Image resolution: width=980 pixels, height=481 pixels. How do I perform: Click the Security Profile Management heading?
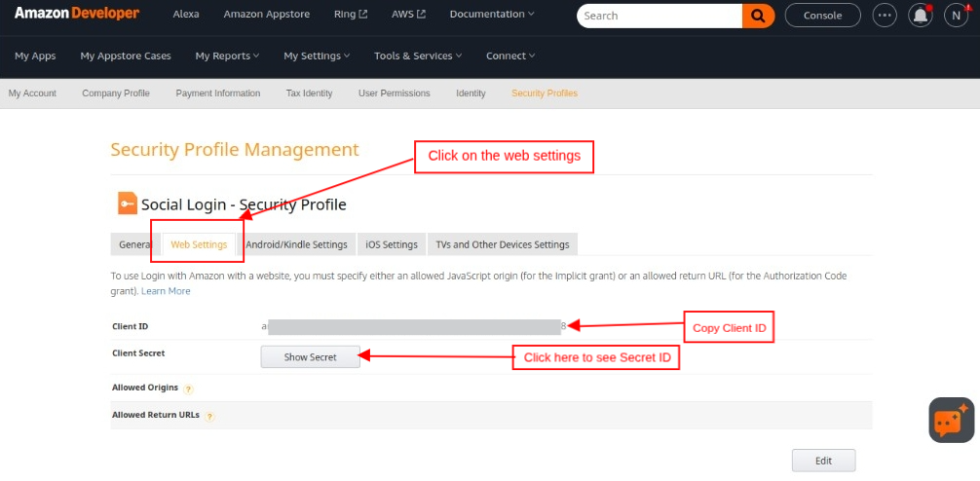[235, 150]
